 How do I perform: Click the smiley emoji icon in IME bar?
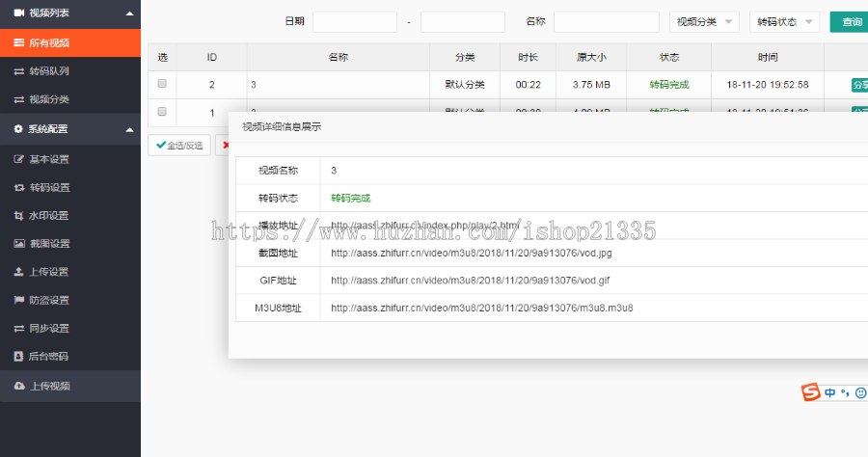coord(861,392)
